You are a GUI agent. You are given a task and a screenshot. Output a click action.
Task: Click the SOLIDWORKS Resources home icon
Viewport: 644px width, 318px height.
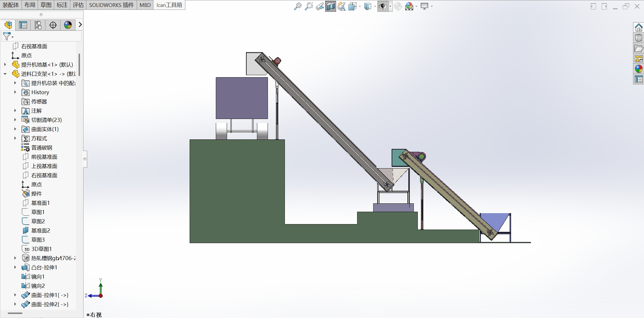click(639, 27)
